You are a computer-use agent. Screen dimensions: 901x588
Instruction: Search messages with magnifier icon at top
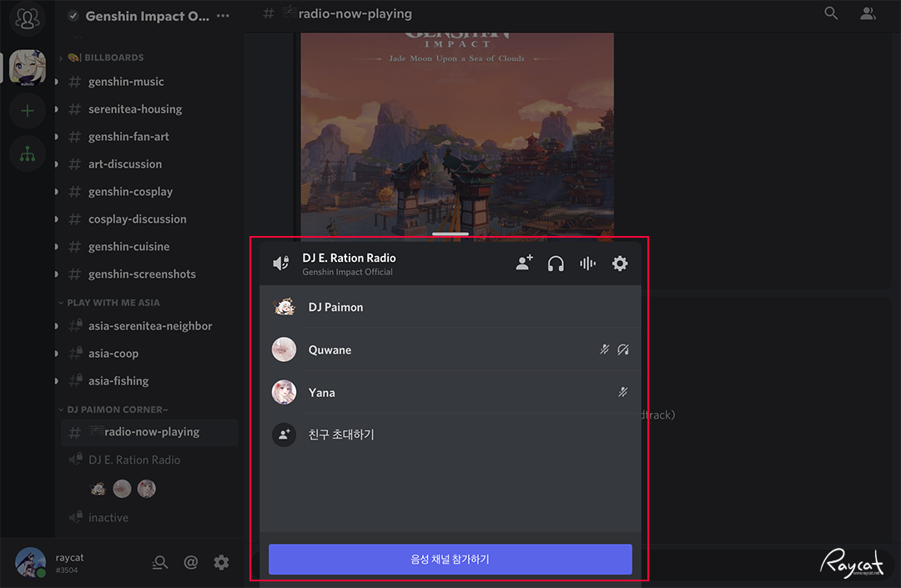(831, 13)
